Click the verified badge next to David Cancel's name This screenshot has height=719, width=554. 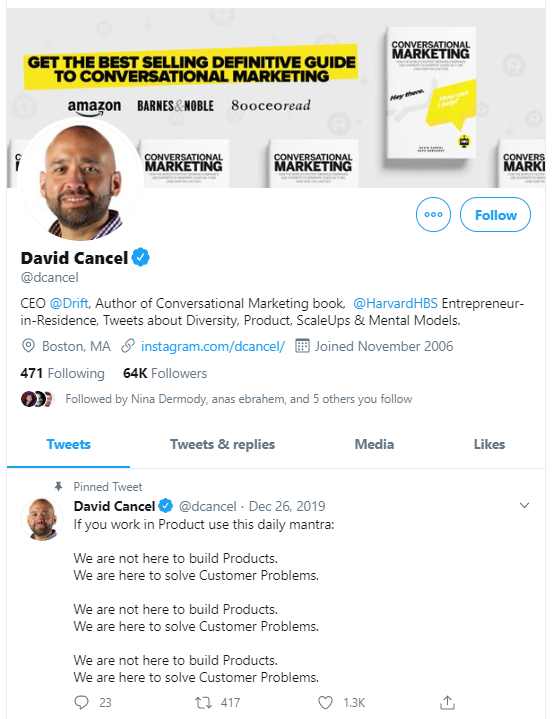tap(140, 257)
